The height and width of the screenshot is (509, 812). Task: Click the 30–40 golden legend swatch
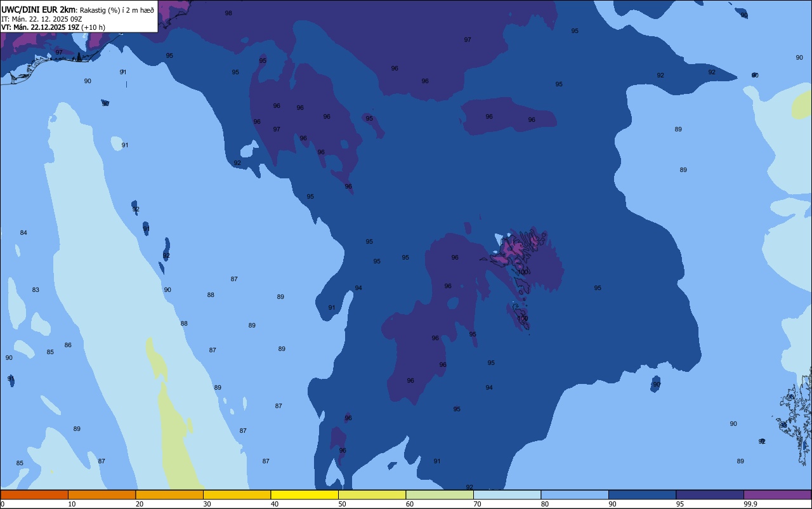coord(237,494)
